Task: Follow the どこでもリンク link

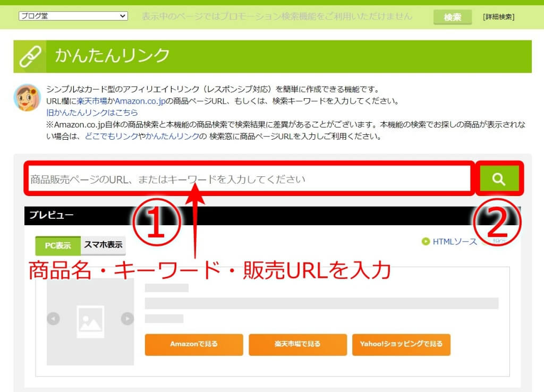Action: tap(112, 136)
